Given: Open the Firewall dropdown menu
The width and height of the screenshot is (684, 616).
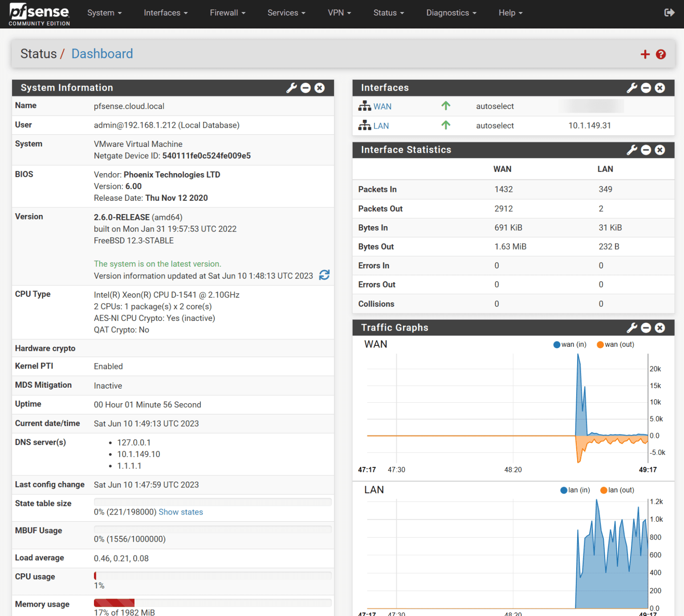Looking at the screenshot, I should click(x=227, y=13).
